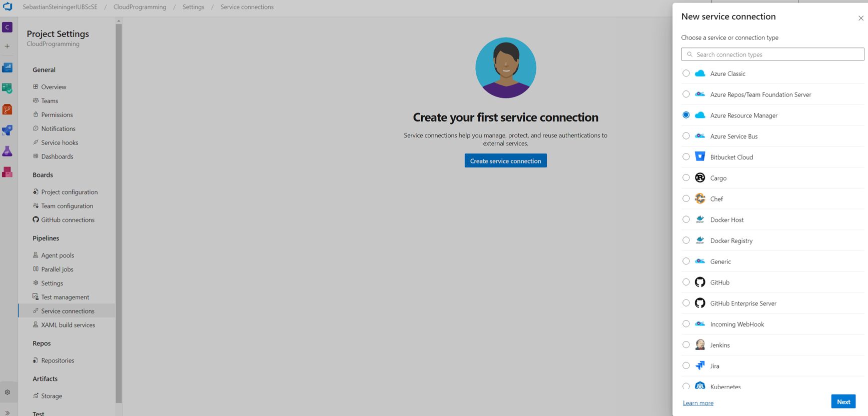Click the Docker Host whale icon
Screen dimensions: 868x416
click(x=700, y=219)
